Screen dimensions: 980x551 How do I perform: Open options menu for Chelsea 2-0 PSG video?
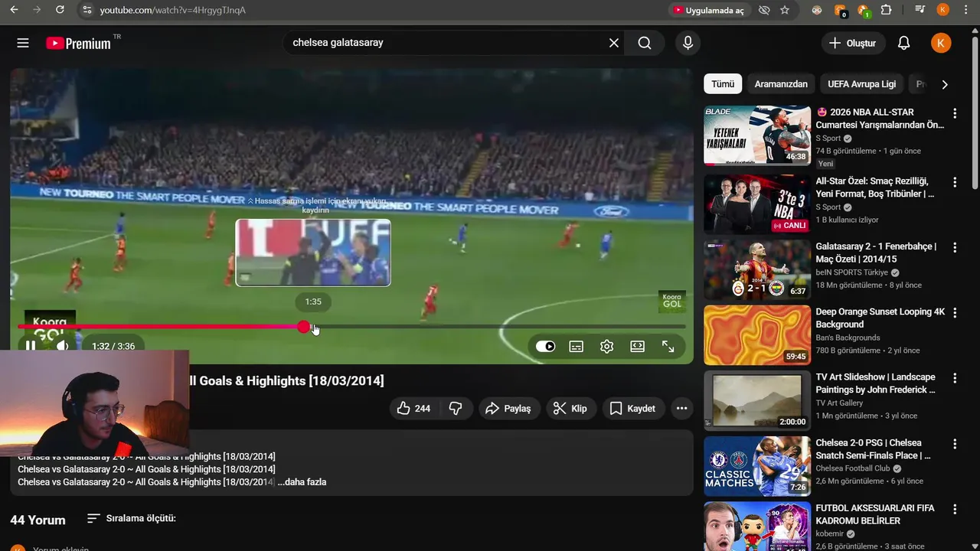[955, 444]
